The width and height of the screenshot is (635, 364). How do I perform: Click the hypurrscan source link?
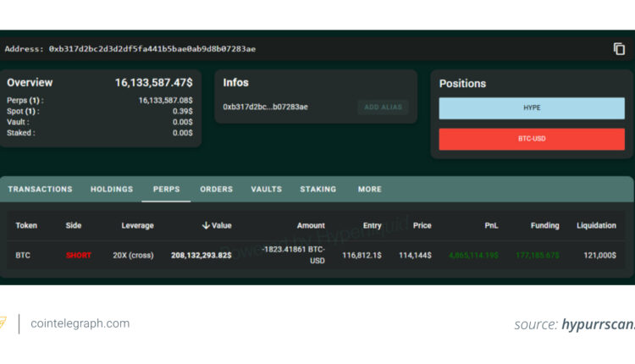pos(597,324)
